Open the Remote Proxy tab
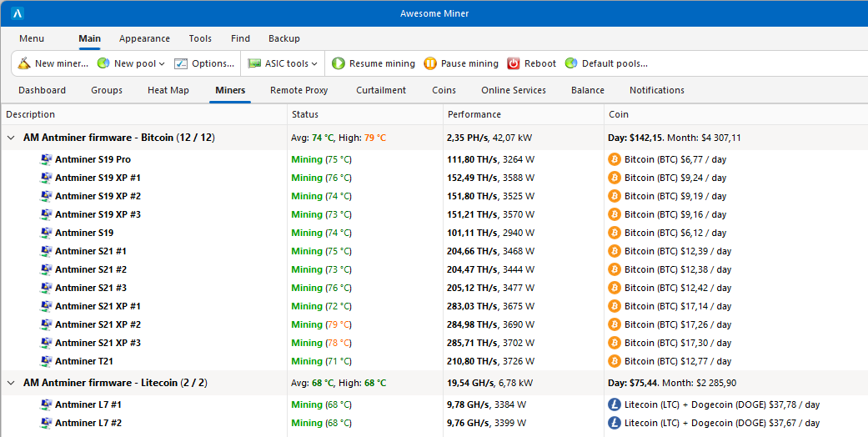Viewport: 868px width, 437px height. click(x=299, y=90)
